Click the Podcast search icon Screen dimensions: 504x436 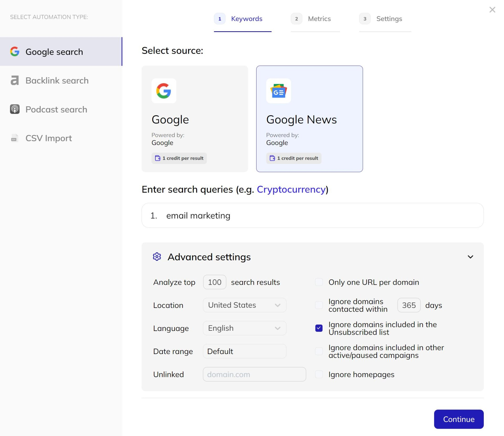(x=15, y=109)
